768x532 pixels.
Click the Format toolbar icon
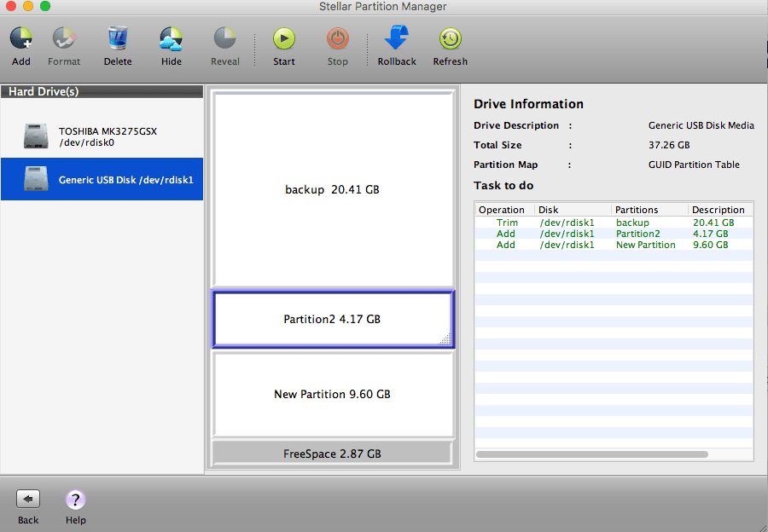point(64,38)
